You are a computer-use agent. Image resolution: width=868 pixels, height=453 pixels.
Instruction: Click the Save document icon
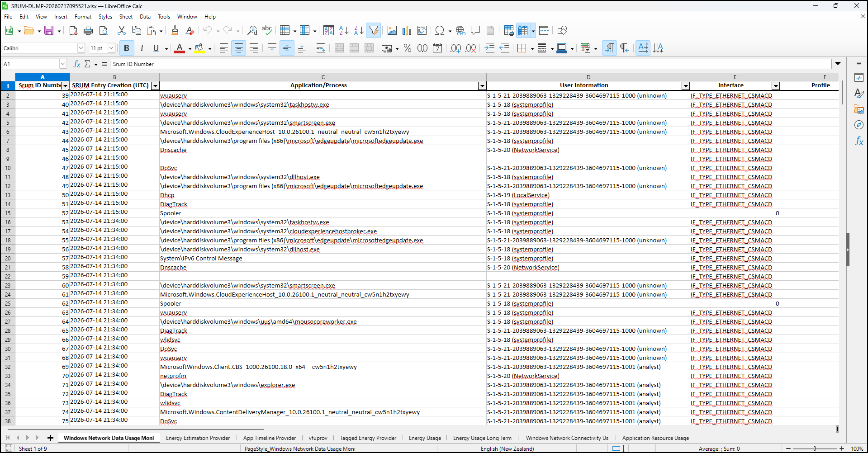(x=48, y=31)
